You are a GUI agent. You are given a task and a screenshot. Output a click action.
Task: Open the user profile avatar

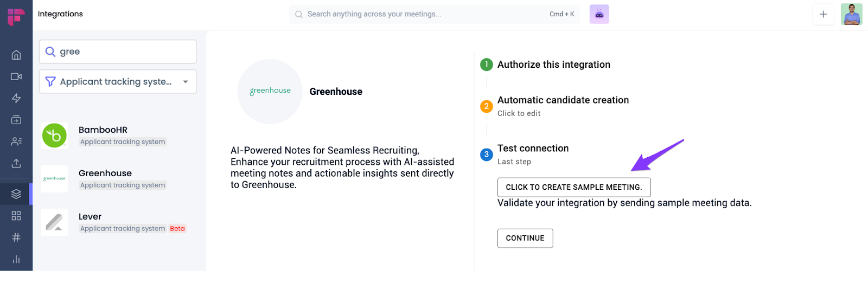click(x=851, y=15)
